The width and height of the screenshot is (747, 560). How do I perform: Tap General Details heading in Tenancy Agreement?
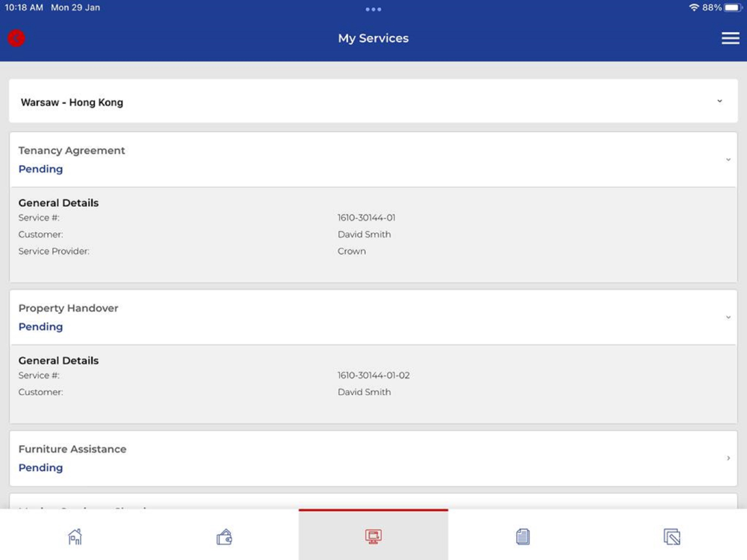[x=58, y=203]
